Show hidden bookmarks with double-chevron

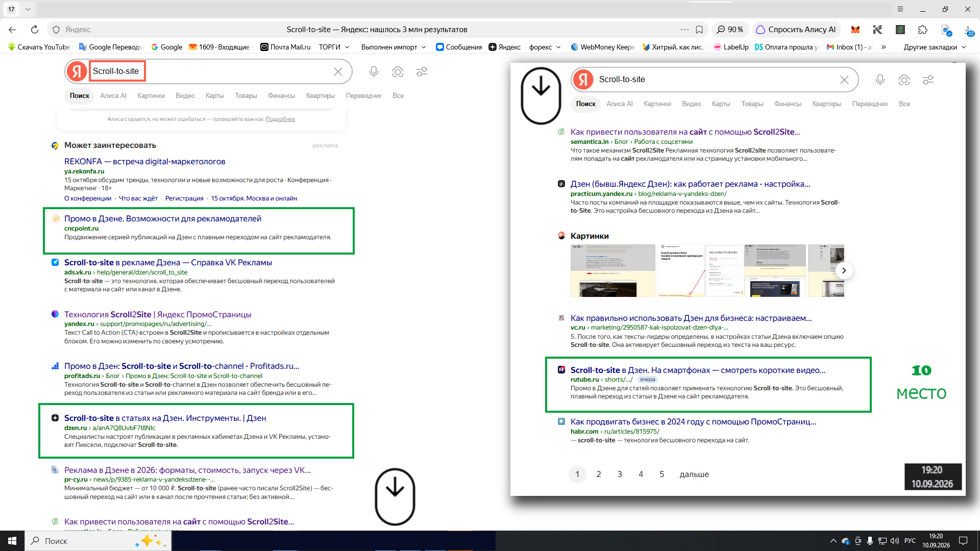(884, 47)
